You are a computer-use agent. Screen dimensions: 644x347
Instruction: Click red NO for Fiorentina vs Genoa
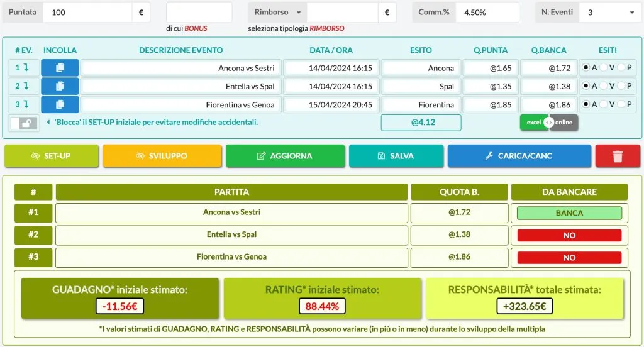click(569, 258)
